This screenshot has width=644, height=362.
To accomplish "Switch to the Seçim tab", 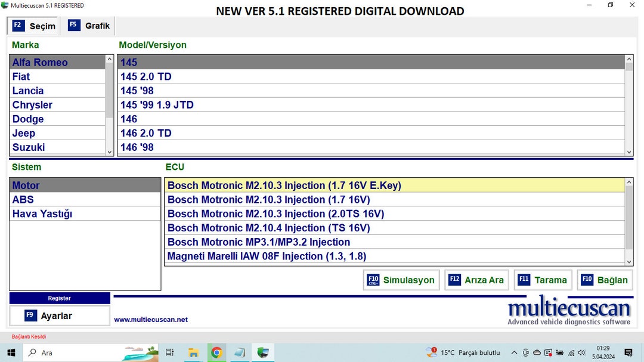I will 32,26.
